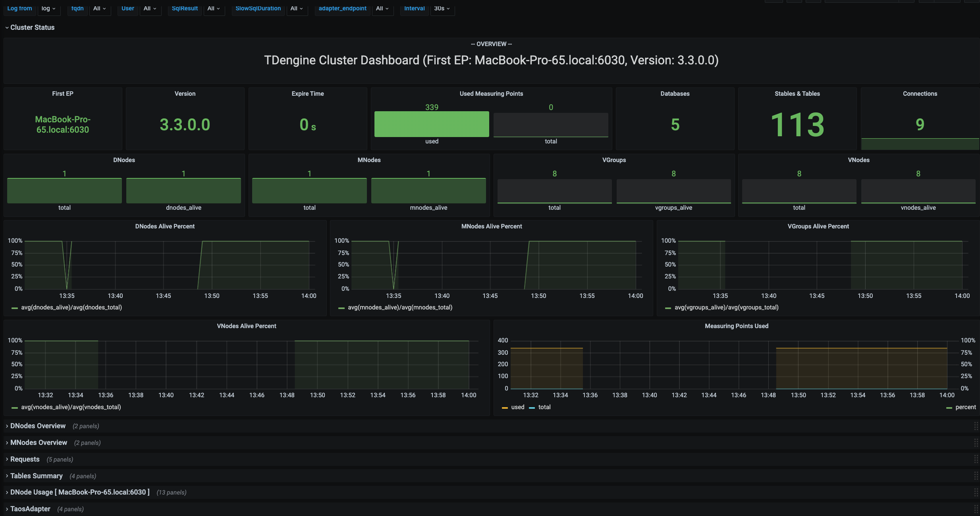
Task: Click the Connections value 9
Action: [920, 125]
